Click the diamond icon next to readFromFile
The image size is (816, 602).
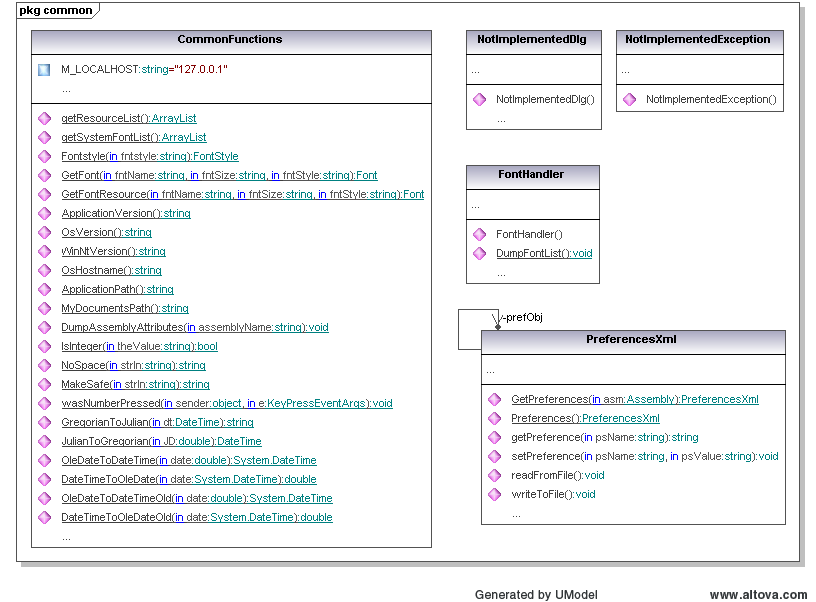pos(494,476)
